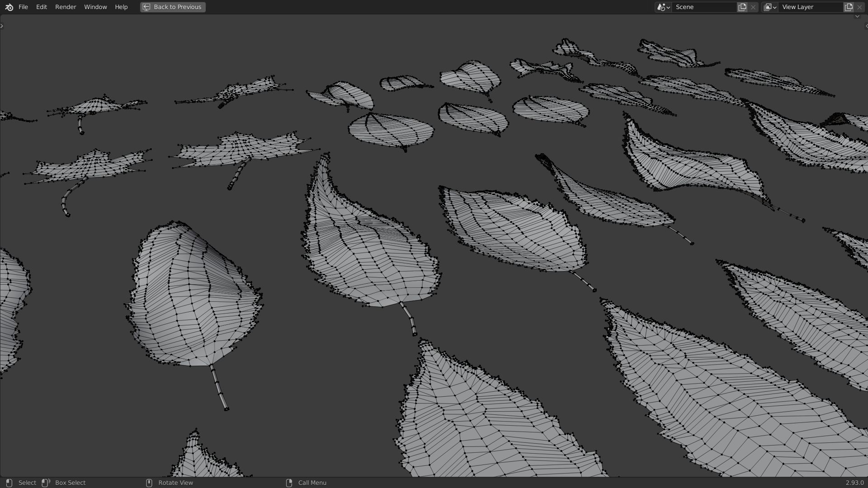Open the Help menu
The height and width of the screenshot is (488, 868).
(x=121, y=7)
